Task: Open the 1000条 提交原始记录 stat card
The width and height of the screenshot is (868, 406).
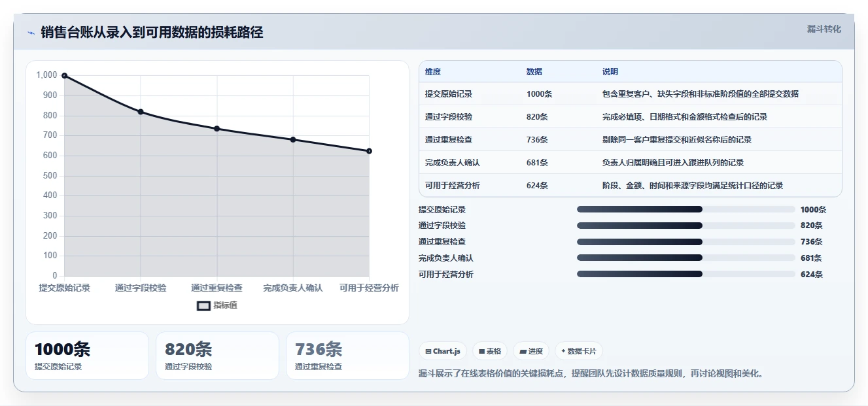Action: (x=87, y=356)
